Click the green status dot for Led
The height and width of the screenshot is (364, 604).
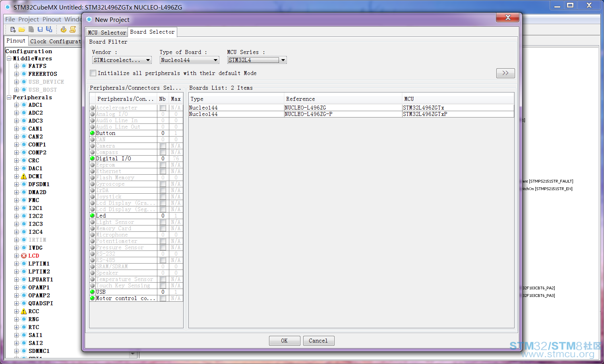point(93,216)
